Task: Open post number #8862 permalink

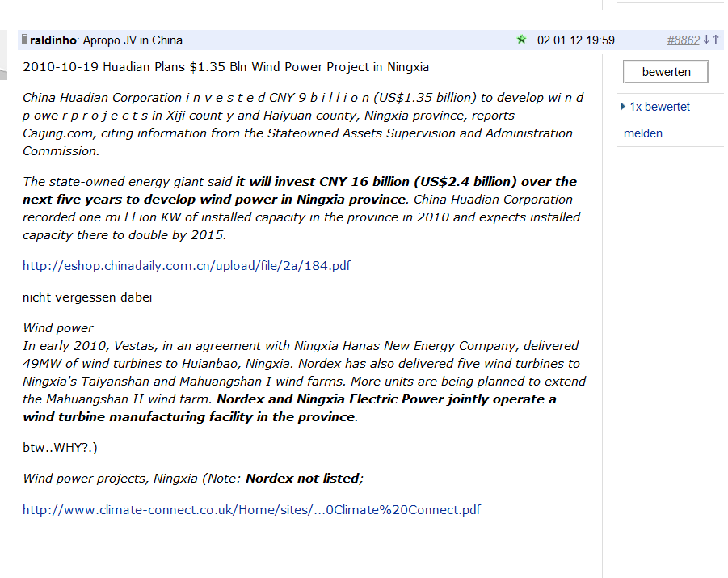Action: (683, 40)
